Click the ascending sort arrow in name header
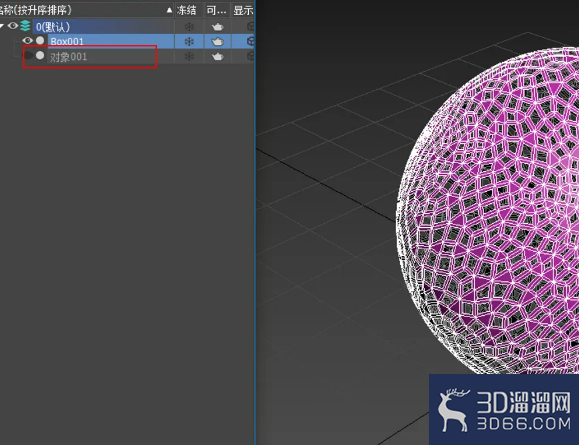Viewport: 579px width, 445px height. (x=169, y=10)
